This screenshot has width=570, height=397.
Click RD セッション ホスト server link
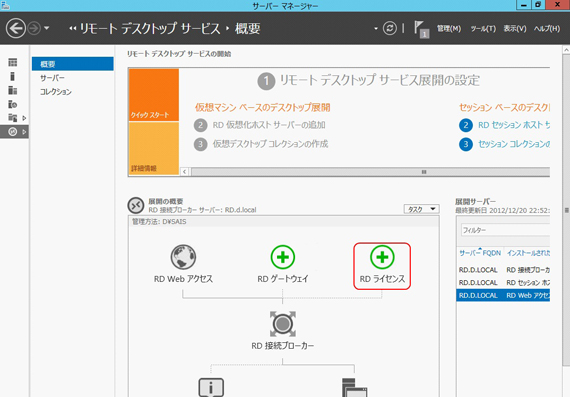(514, 125)
